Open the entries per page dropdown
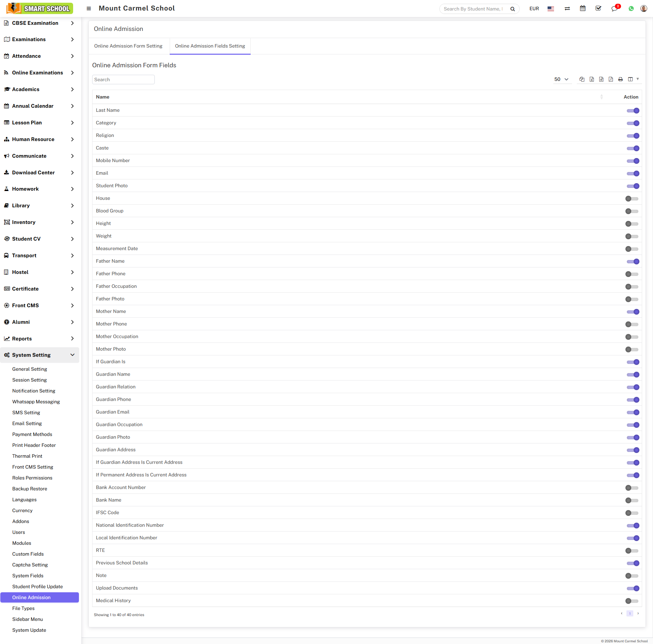Screen dimensions: 653x644 click(x=561, y=79)
